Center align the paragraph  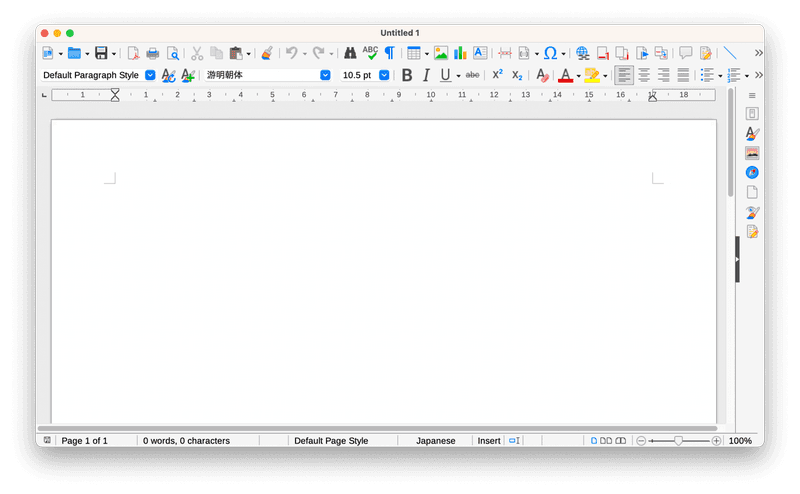coord(644,76)
